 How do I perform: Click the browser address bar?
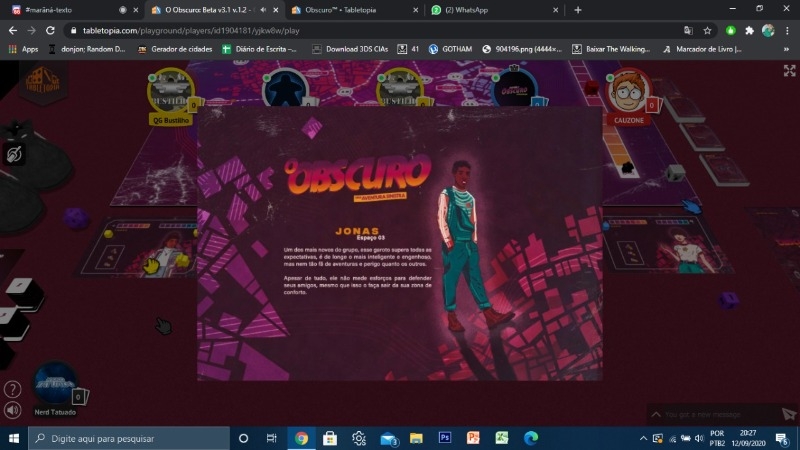click(378, 31)
